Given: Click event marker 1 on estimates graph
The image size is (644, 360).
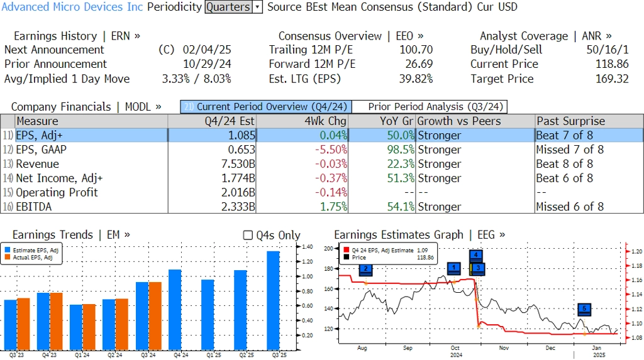Looking at the screenshot, I should (453, 268).
